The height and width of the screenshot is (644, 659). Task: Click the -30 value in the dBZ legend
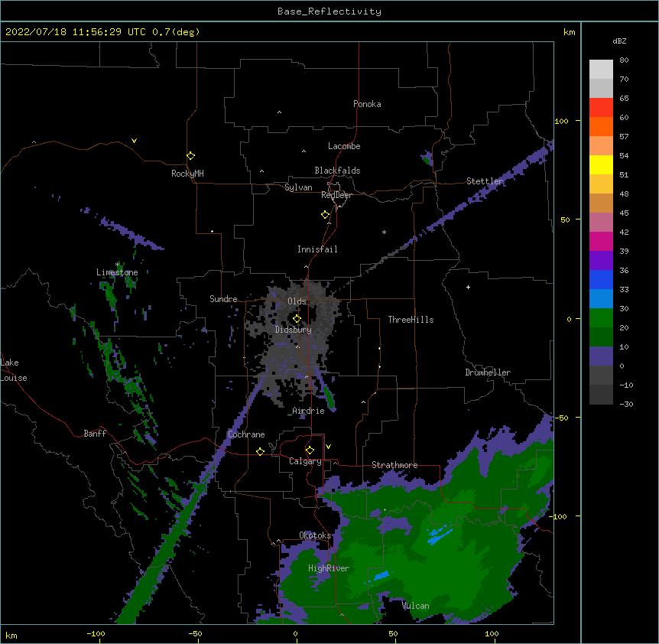coord(626,404)
